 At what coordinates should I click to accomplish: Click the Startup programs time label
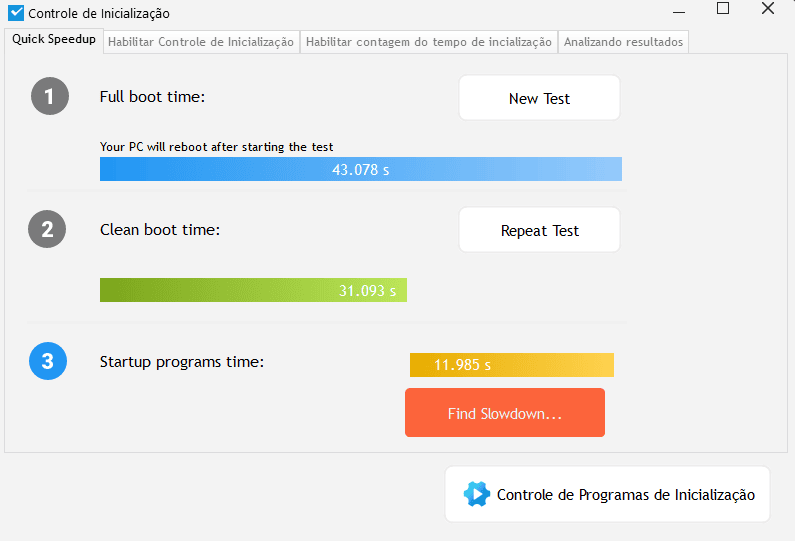(x=182, y=362)
